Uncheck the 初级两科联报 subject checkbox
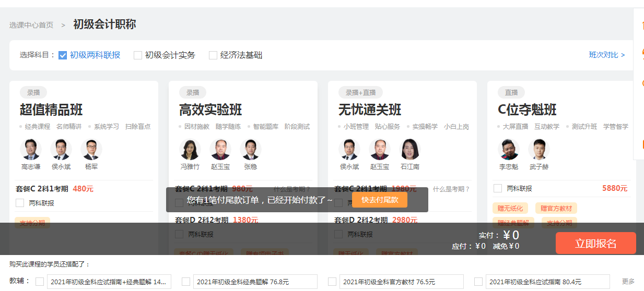The width and height of the screenshot is (644, 291). 63,55
